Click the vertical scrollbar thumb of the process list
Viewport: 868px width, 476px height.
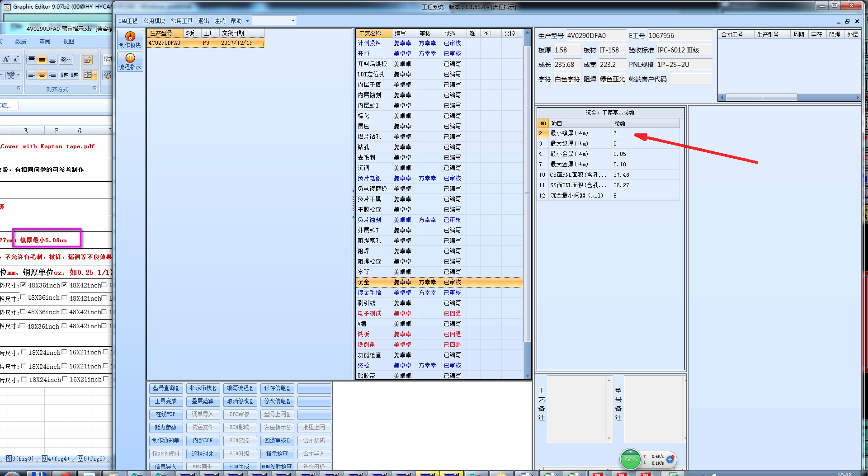click(x=527, y=193)
